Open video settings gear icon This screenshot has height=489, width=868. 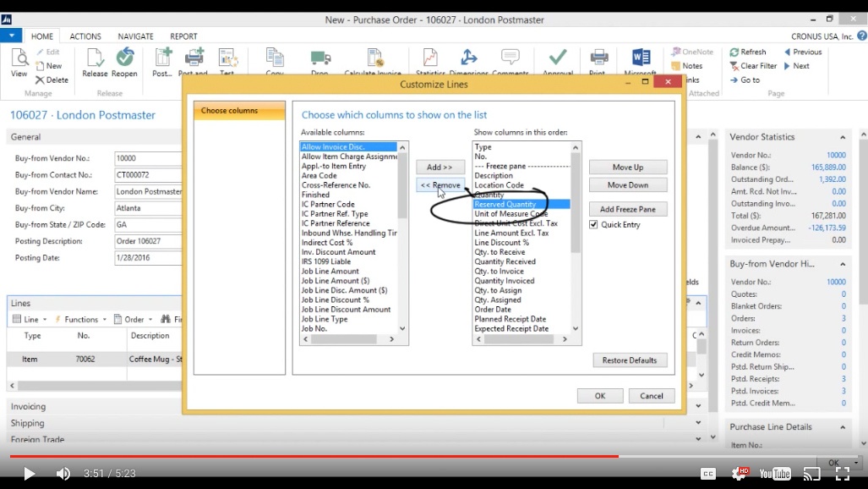pos(739,474)
